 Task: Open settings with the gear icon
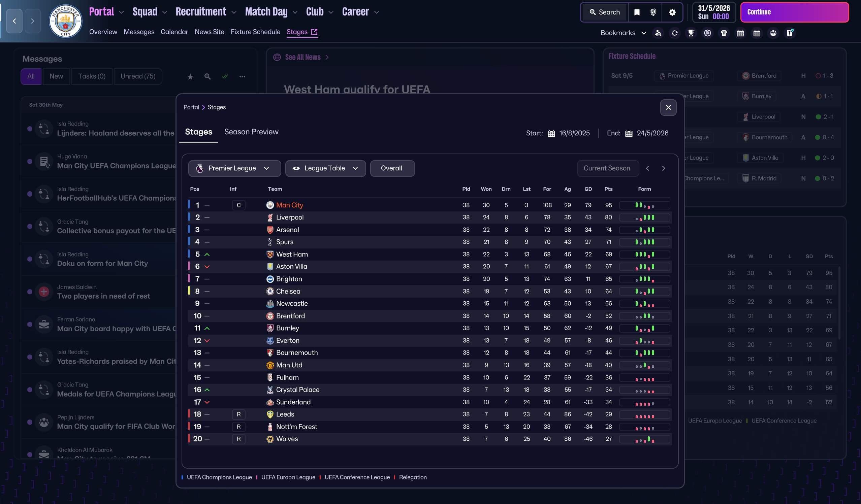672,12
